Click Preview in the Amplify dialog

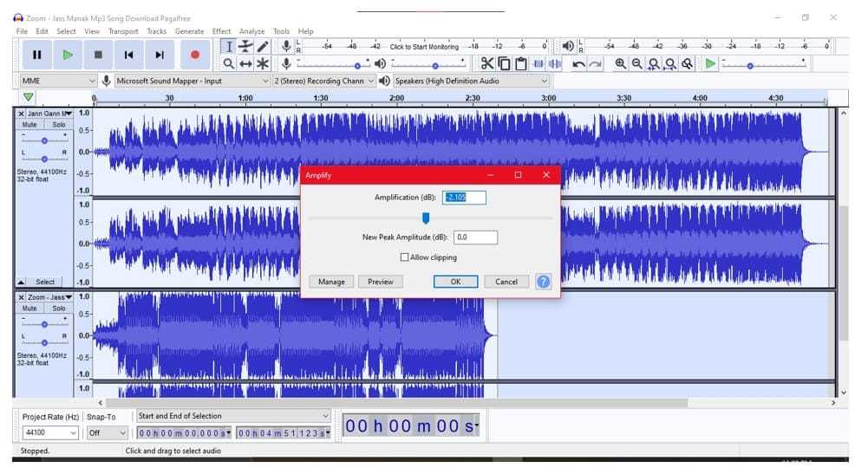[x=380, y=282]
